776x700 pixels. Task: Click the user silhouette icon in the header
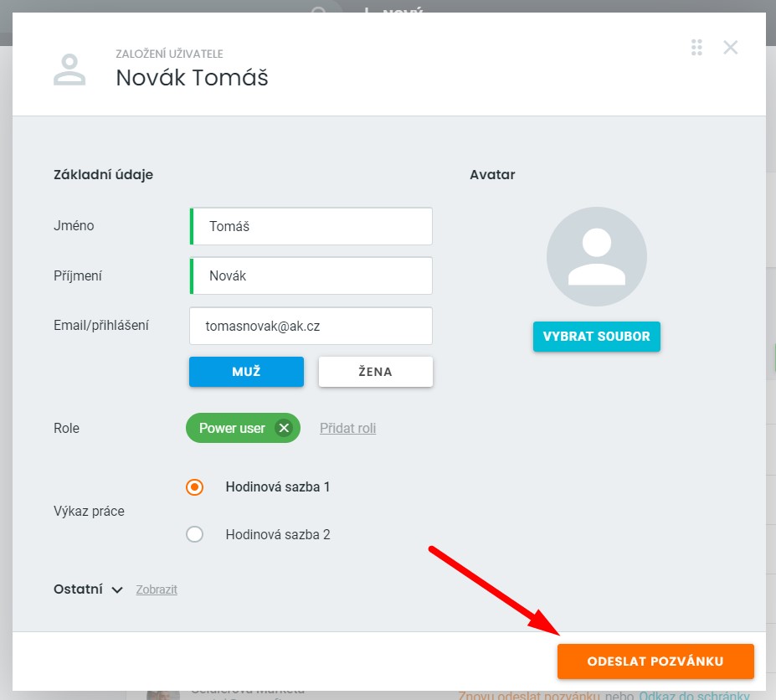69,69
